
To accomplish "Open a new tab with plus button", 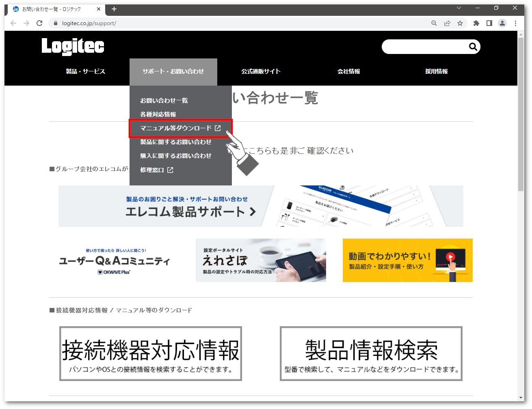I will [114, 9].
